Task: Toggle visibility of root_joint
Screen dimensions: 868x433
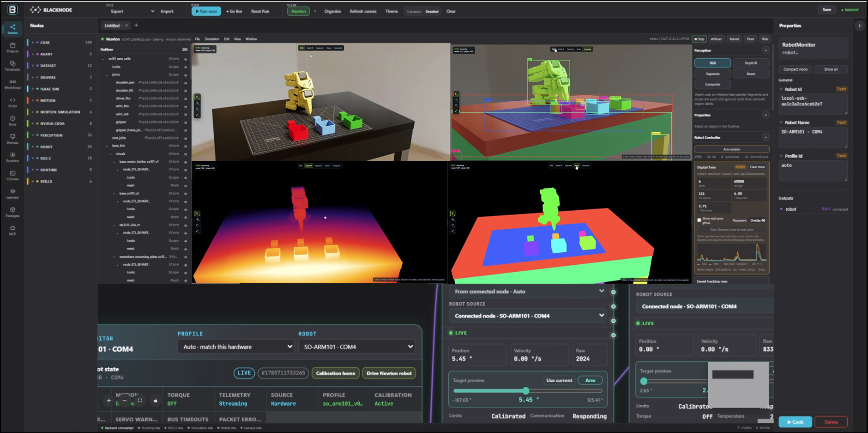Action: [x=186, y=138]
